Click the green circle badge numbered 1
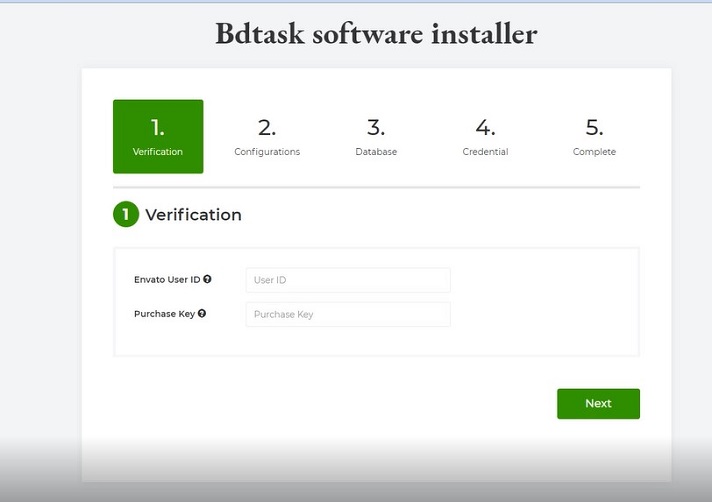Viewport: 712px width, 502px height. (x=126, y=214)
